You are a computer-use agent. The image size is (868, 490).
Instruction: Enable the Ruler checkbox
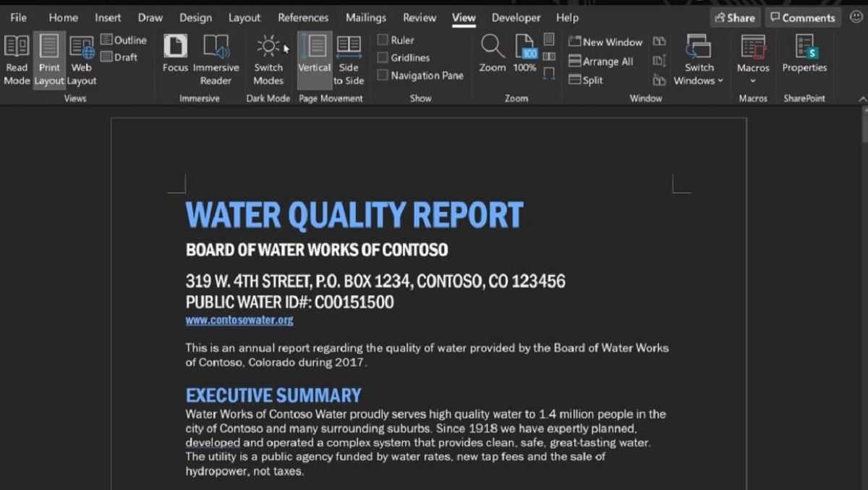[382, 40]
